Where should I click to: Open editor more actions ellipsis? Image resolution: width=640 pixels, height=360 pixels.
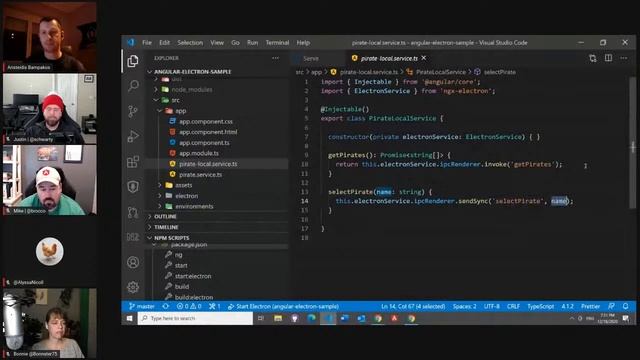pyautogui.click(x=624, y=58)
